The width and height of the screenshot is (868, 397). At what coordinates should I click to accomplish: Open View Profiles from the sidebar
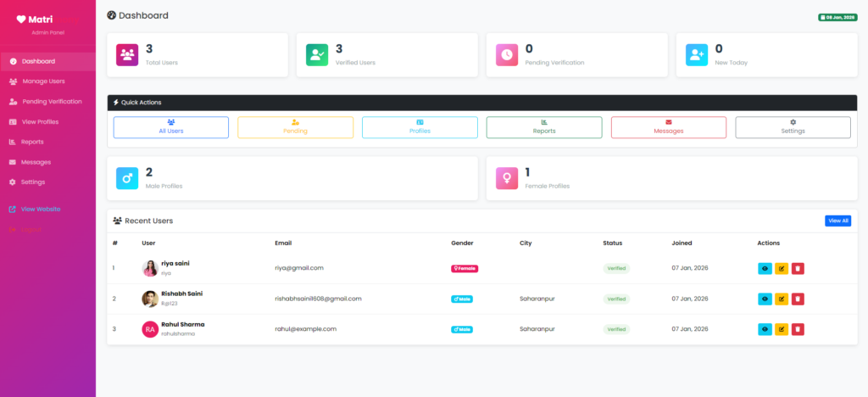click(x=47, y=122)
